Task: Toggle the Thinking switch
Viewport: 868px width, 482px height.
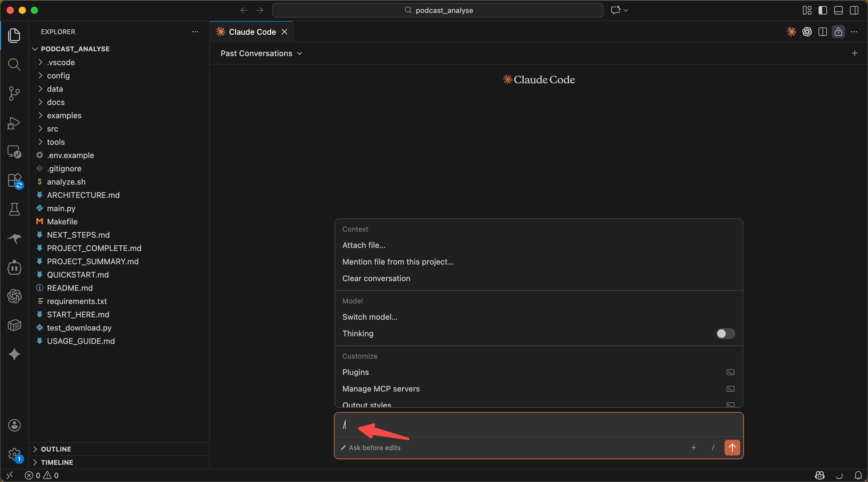Action: pos(725,333)
